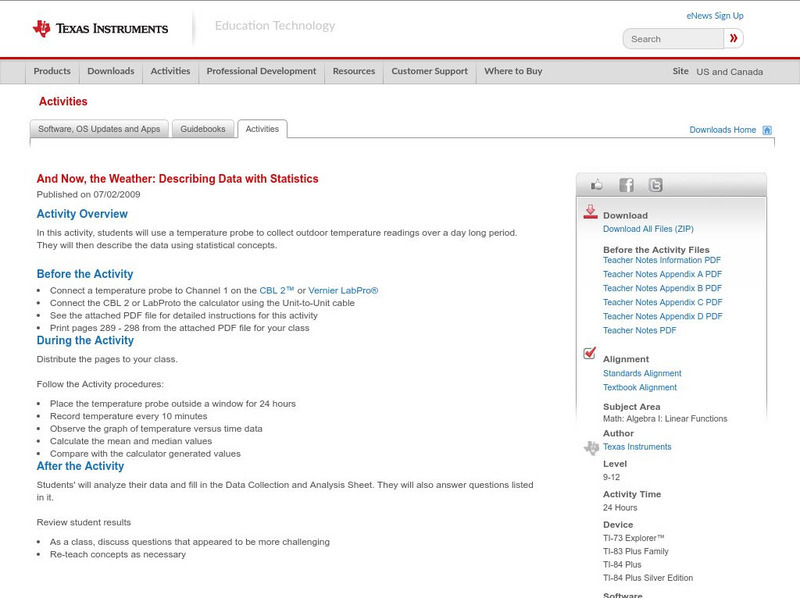The image size is (800, 598).
Task: Click inside the Search input field
Action: [x=670, y=37]
